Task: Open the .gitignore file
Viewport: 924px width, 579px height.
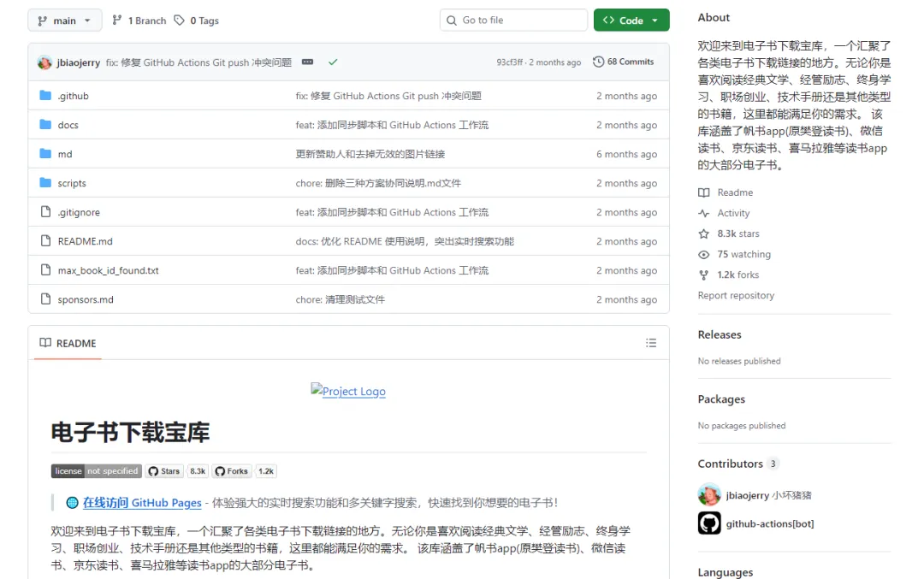Action: 79,212
